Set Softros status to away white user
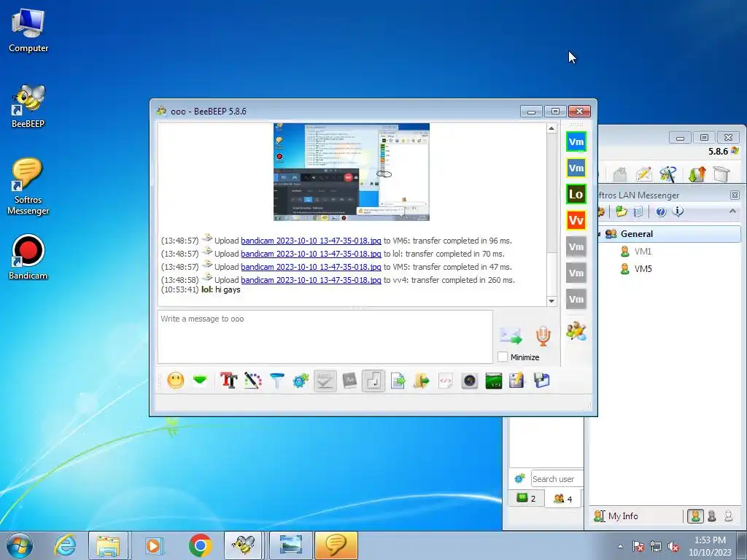747x560 pixels. click(729, 516)
